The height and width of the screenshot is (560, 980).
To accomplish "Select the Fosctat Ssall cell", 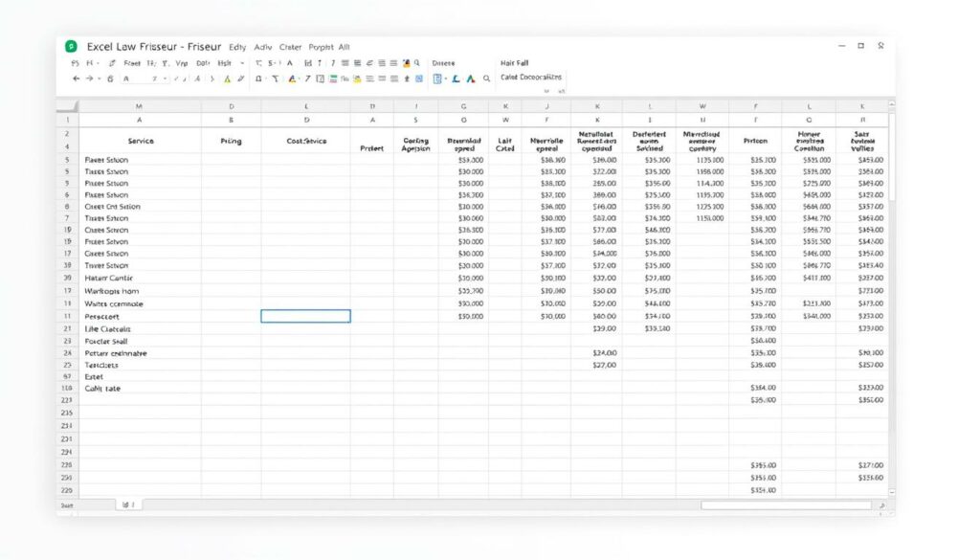I will 140,341.
